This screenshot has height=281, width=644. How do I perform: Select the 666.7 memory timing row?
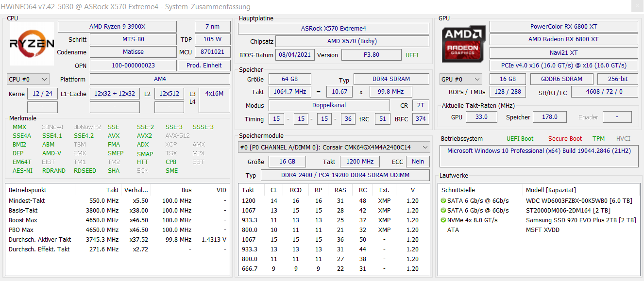tap(334, 268)
